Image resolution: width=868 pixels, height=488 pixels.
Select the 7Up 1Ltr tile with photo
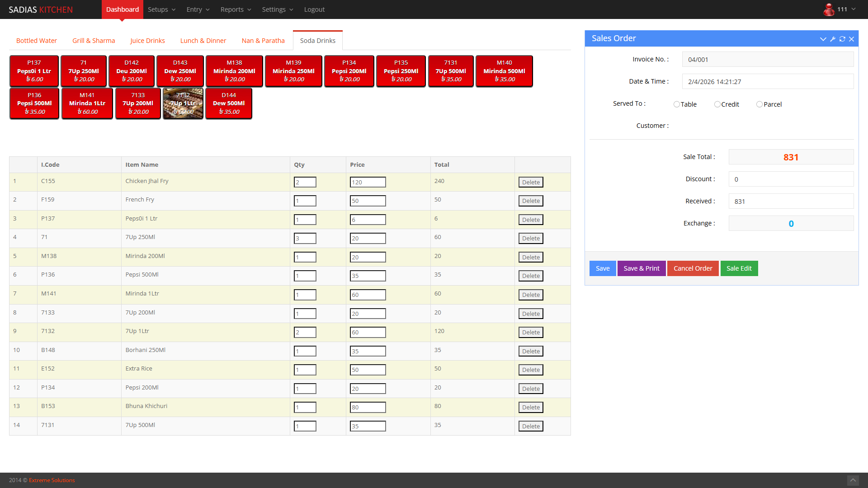(183, 103)
